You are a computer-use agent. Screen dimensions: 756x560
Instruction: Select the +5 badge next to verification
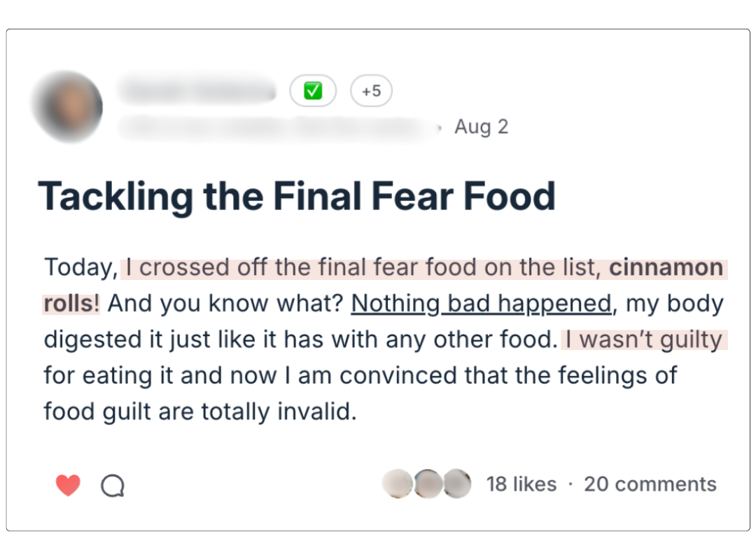[x=371, y=90]
